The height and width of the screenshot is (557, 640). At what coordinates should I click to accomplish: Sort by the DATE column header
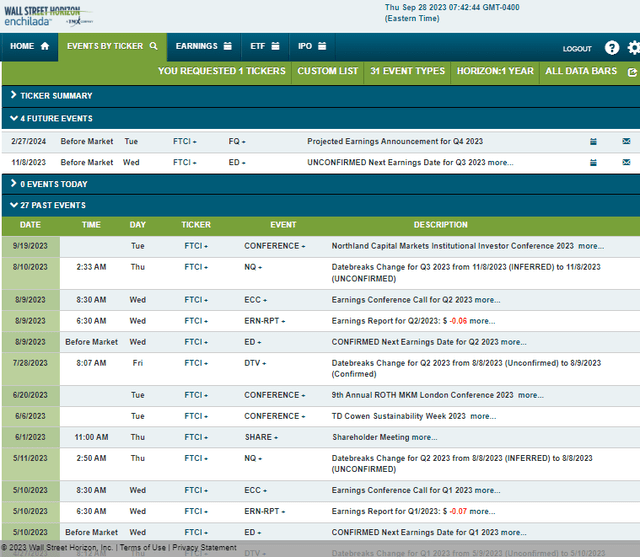[x=30, y=225]
